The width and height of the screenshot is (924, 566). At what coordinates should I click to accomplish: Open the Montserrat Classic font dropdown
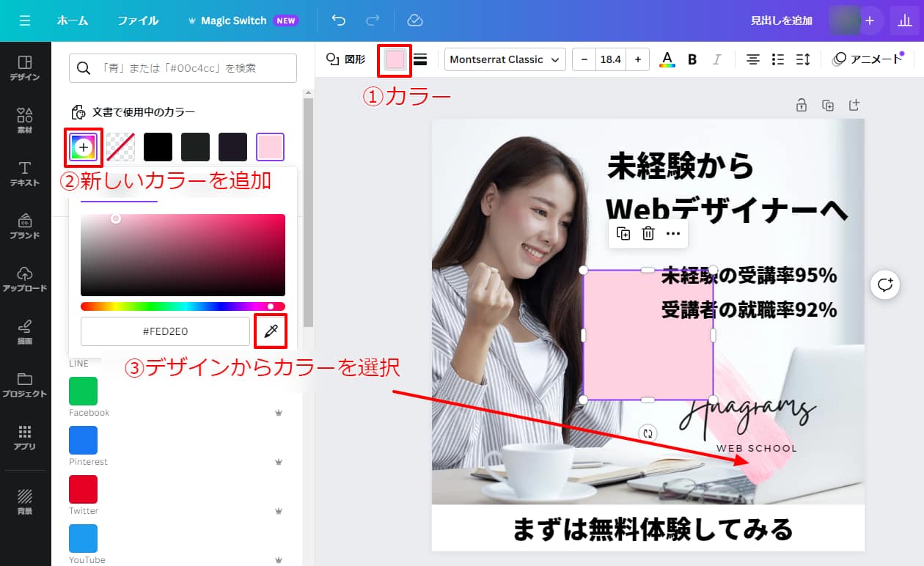(505, 59)
